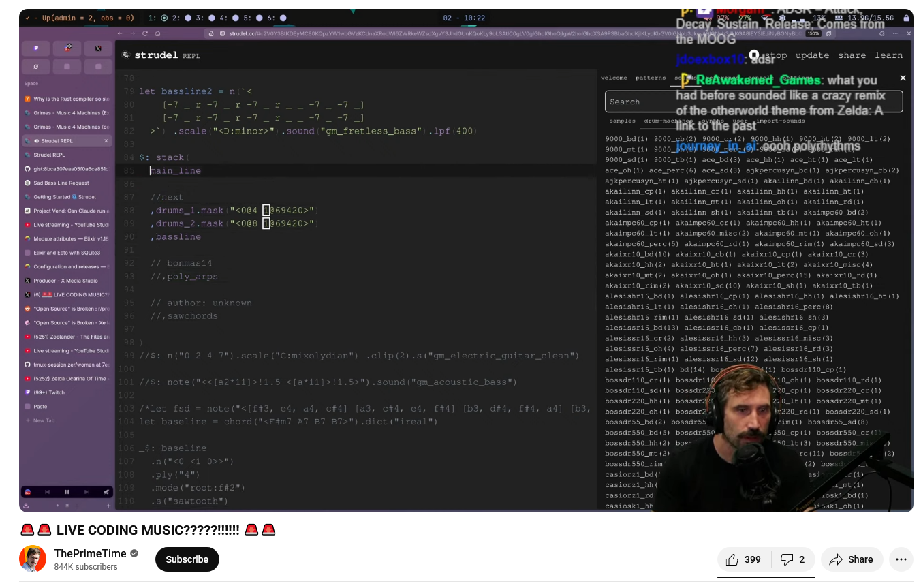
Task: Click the share button in Strudel header
Action: point(852,55)
